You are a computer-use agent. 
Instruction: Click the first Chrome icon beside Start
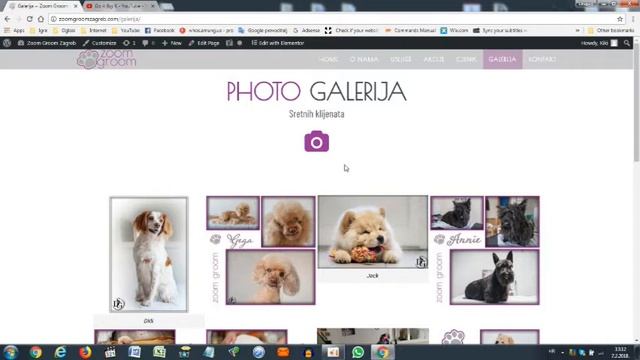pos(36,352)
